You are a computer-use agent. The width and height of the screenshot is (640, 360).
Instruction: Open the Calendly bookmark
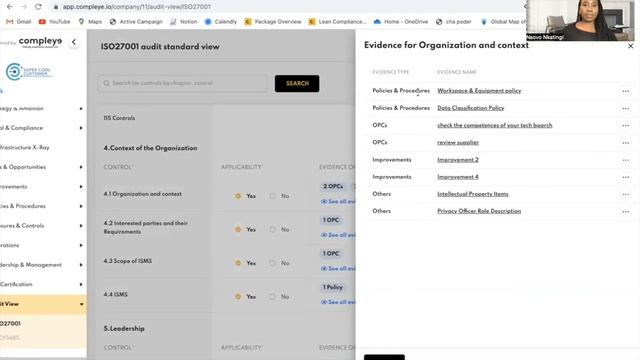(221, 22)
